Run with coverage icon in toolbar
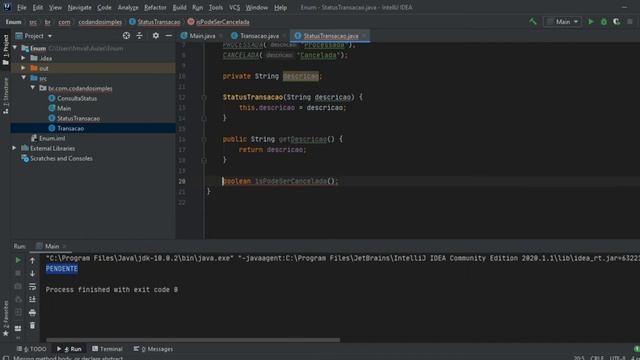This screenshot has width=640, height=360. coord(617,22)
